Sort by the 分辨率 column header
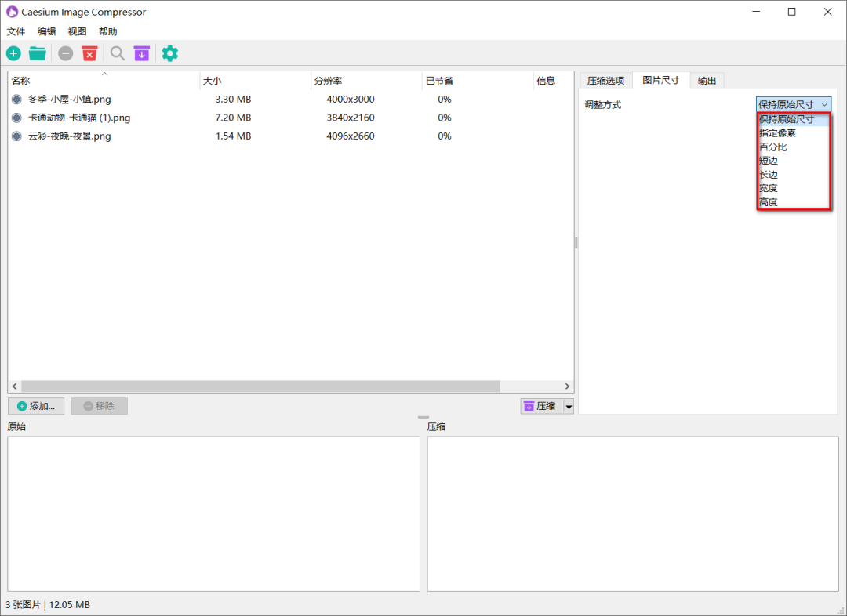Image resolution: width=847 pixels, height=616 pixels. point(366,81)
